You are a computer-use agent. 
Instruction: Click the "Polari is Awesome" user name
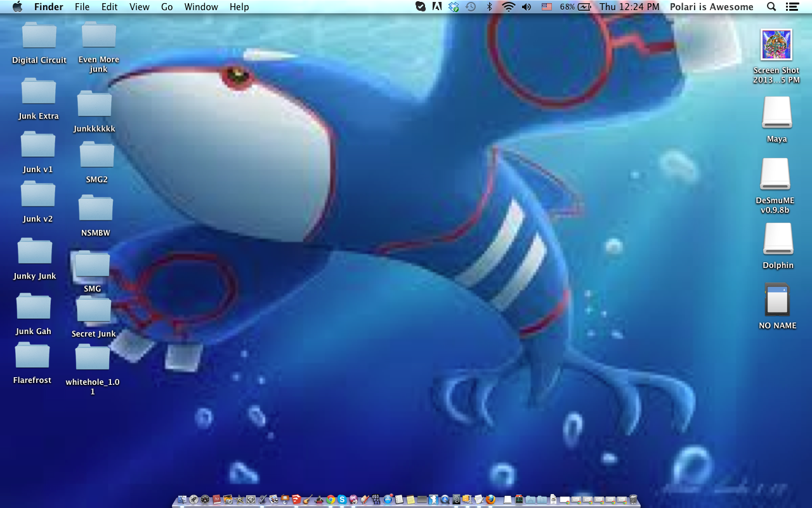point(711,7)
